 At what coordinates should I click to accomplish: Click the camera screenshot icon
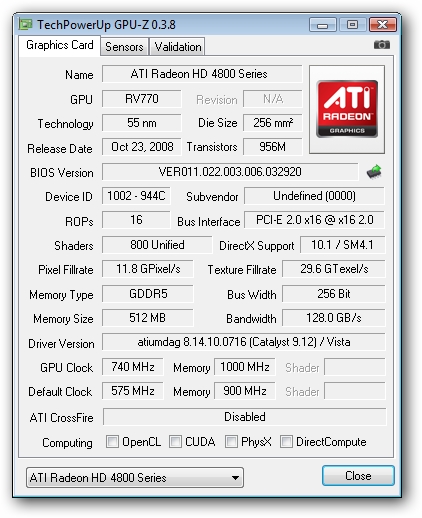(x=382, y=44)
